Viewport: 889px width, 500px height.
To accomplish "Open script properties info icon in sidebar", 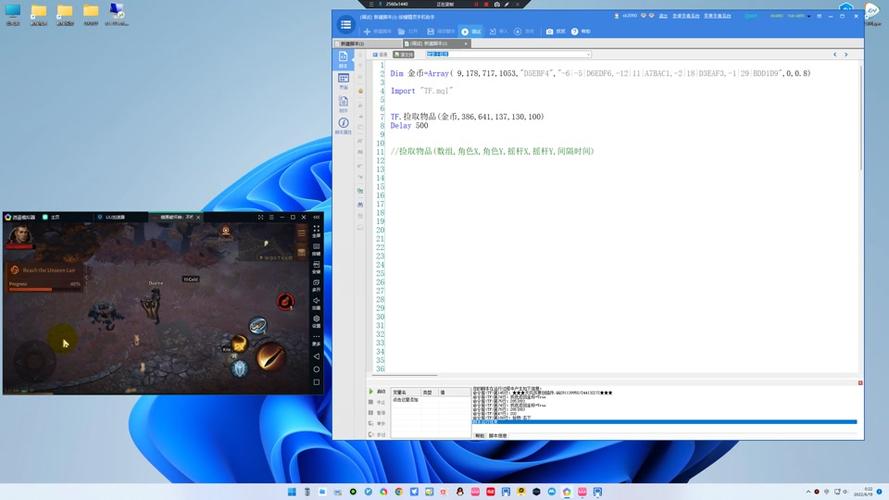I will (343, 125).
